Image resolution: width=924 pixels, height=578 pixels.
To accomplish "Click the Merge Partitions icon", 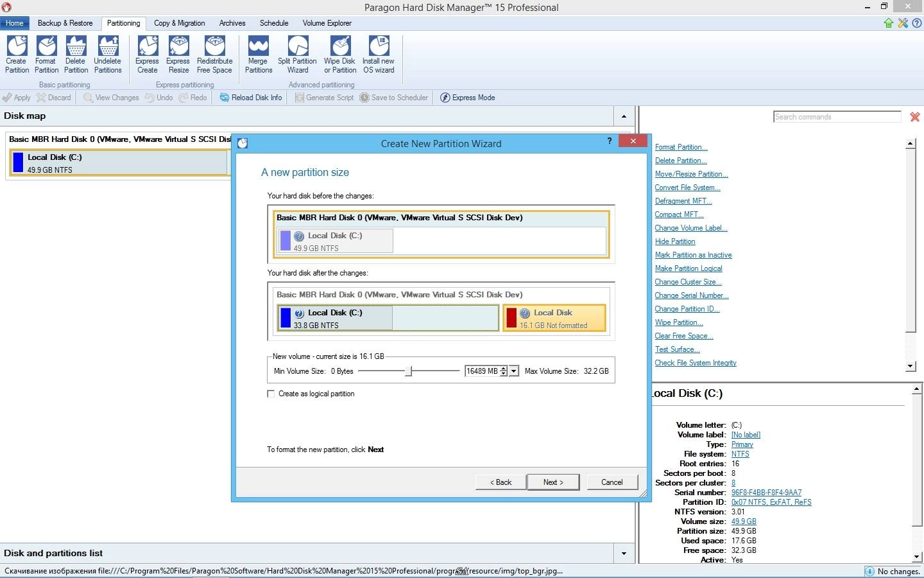I will click(258, 54).
